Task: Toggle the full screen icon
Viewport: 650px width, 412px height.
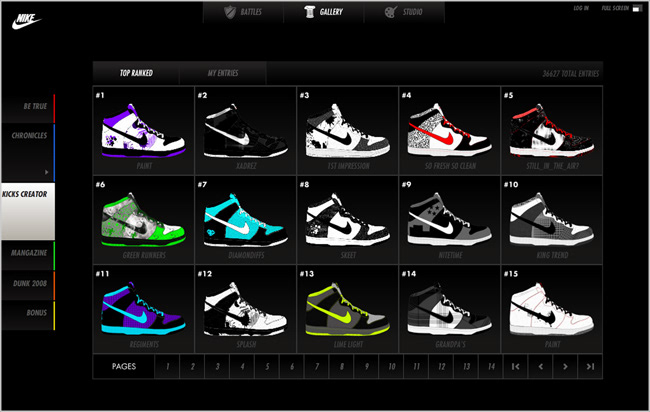Action: coord(638,8)
